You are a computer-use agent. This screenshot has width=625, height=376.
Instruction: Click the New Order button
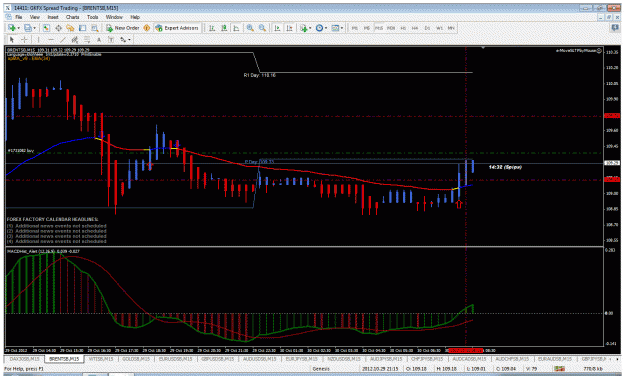click(122, 28)
